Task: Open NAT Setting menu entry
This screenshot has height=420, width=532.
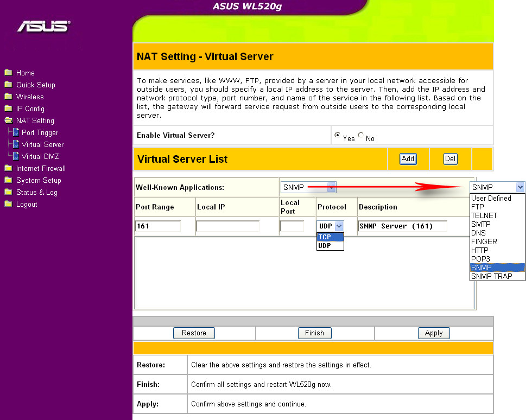Action: [x=35, y=121]
